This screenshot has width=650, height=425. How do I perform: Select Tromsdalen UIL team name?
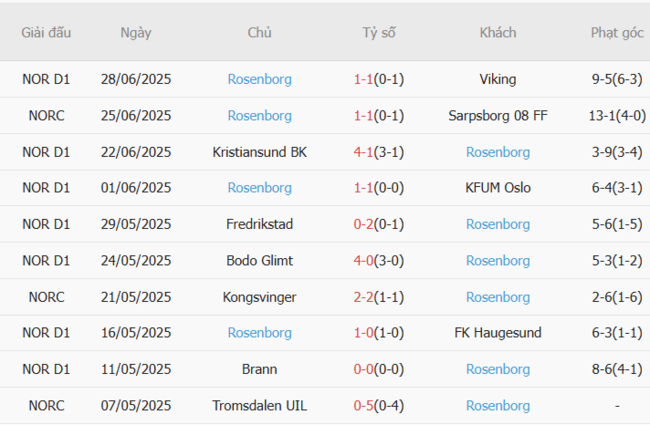point(260,405)
